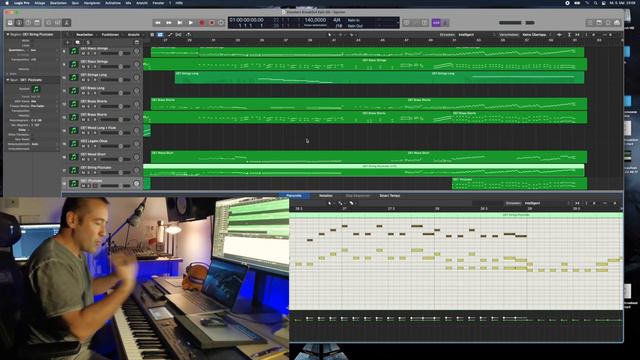The image size is (640, 360).
Task: Select the Pianorolle editor tab
Action: coord(294,196)
